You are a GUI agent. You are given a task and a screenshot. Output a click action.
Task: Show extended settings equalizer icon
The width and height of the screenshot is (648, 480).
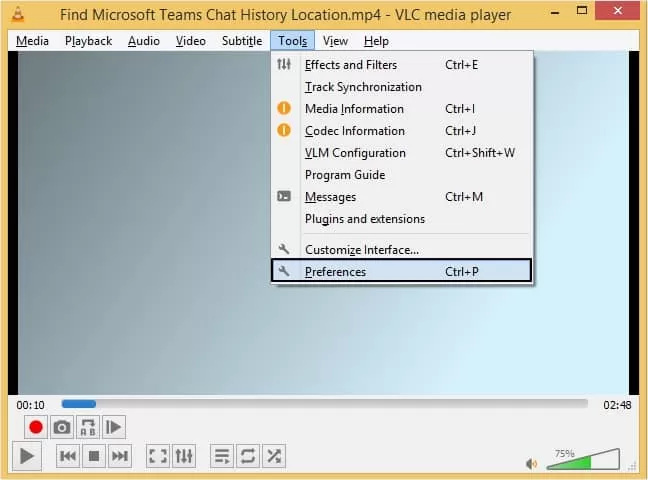[184, 456]
